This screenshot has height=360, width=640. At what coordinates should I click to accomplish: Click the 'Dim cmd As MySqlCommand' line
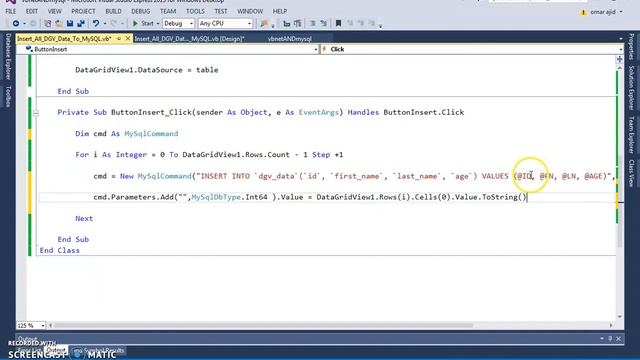[x=127, y=133]
